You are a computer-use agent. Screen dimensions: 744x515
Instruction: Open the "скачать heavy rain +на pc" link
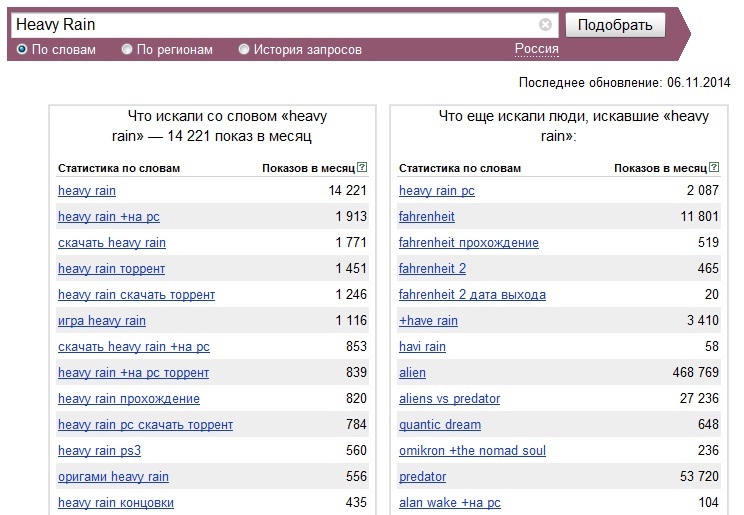(x=134, y=347)
